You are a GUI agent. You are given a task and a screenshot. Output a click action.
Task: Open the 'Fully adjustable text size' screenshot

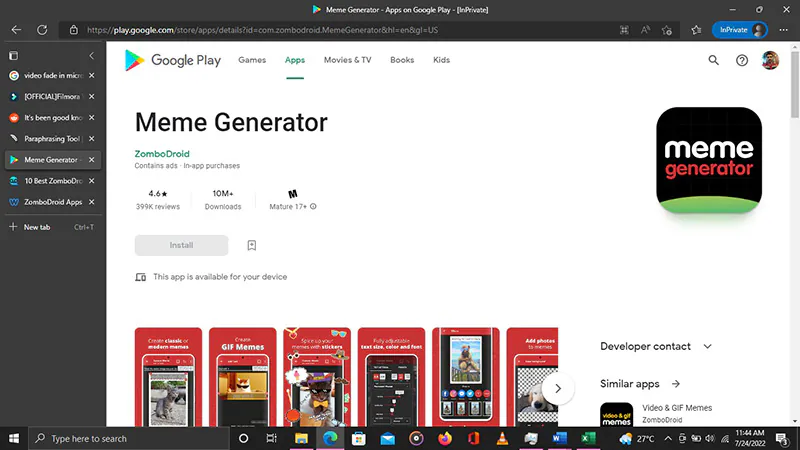pyautogui.click(x=391, y=377)
